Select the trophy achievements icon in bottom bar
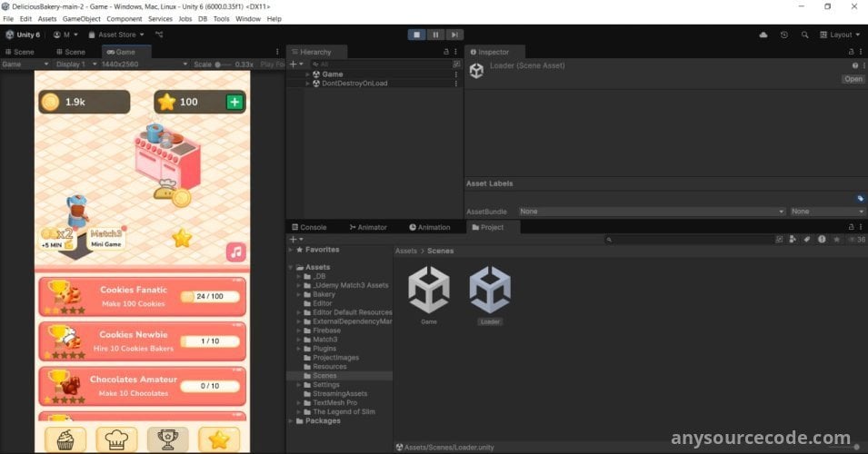Image resolution: width=868 pixels, height=454 pixels. [x=167, y=439]
